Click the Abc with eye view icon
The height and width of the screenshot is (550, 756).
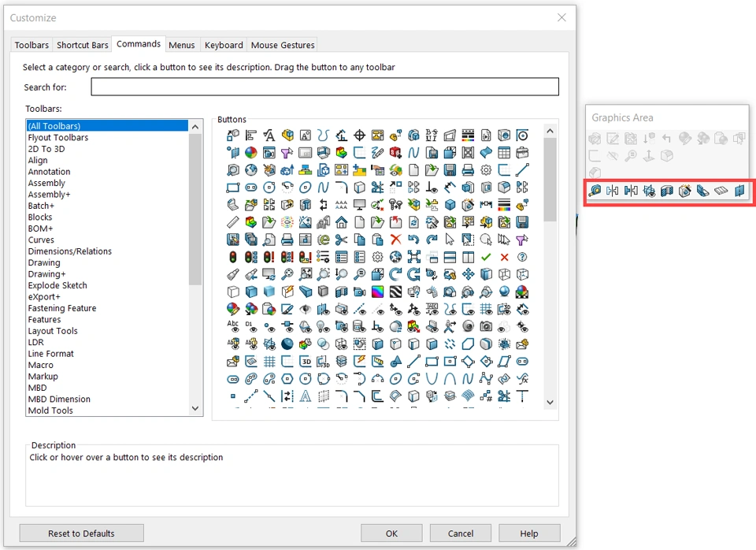point(233,327)
